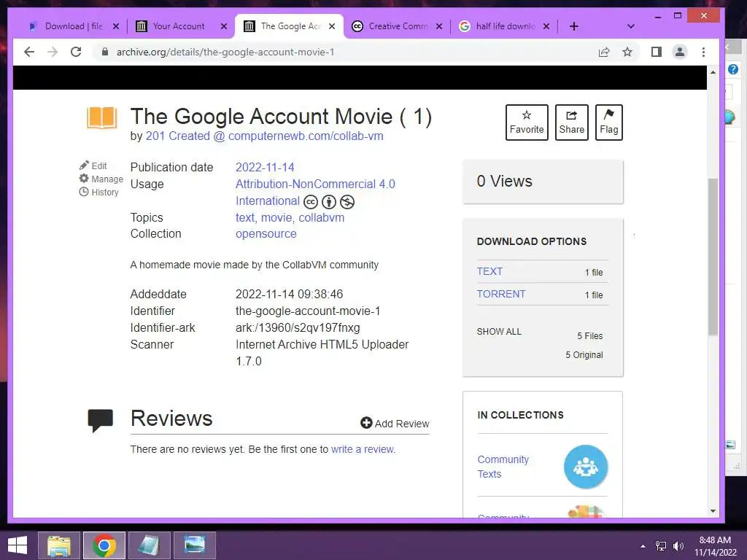Viewport: 747px width, 560px height.
Task: Click SHOW ALL download files
Action: (499, 332)
